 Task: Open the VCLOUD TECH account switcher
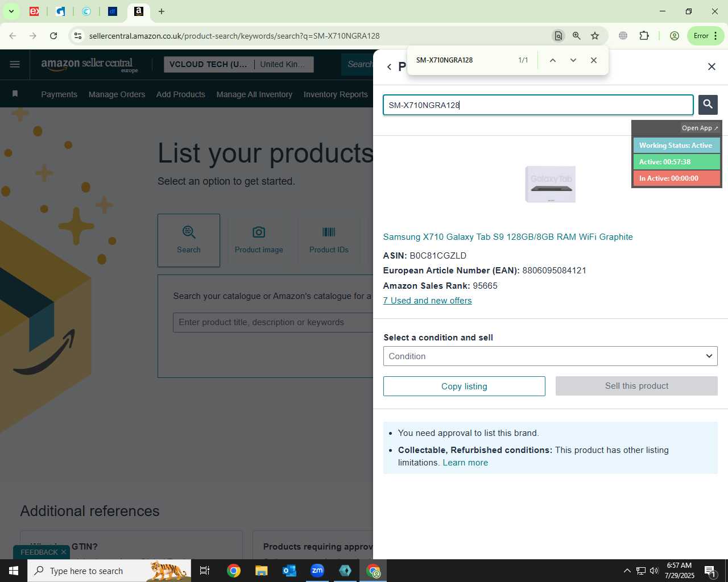tap(239, 64)
